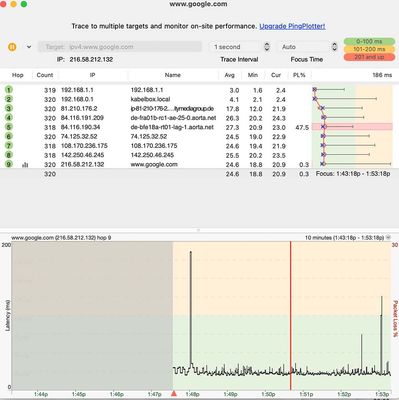Sort by the Name column header
The width and height of the screenshot is (399, 400).
pyautogui.click(x=173, y=75)
